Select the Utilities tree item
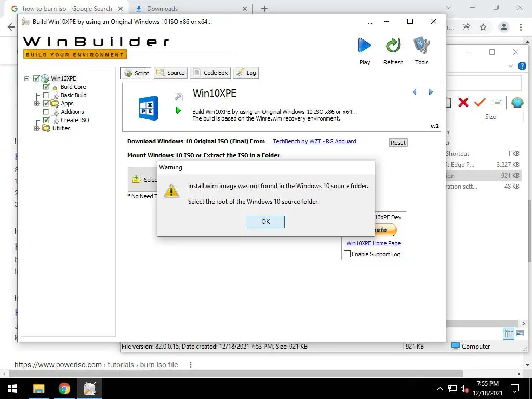Image resolution: width=532 pixels, height=399 pixels. 61,128
